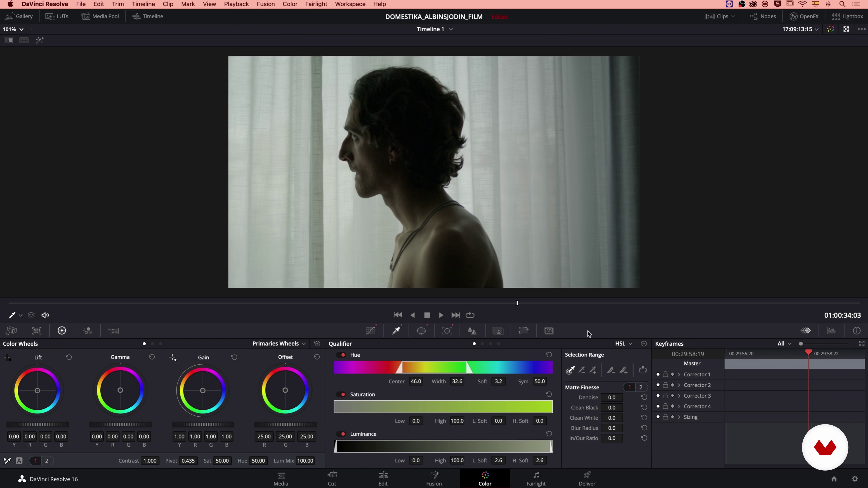The width and height of the screenshot is (868, 488).
Task: Disable the Hue qualifier toggle
Action: click(x=343, y=355)
